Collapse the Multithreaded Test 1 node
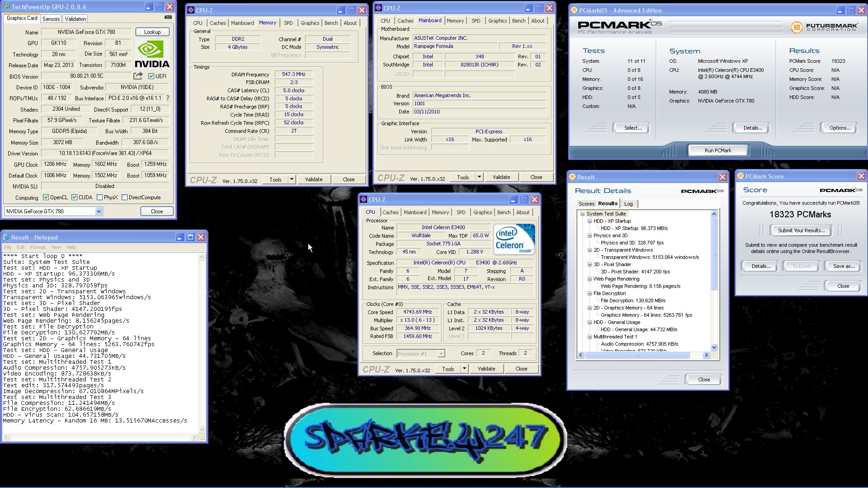The image size is (868, 488). pos(590,337)
